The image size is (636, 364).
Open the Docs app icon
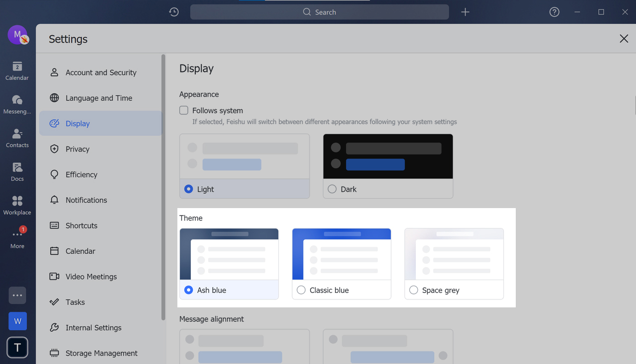(x=17, y=171)
